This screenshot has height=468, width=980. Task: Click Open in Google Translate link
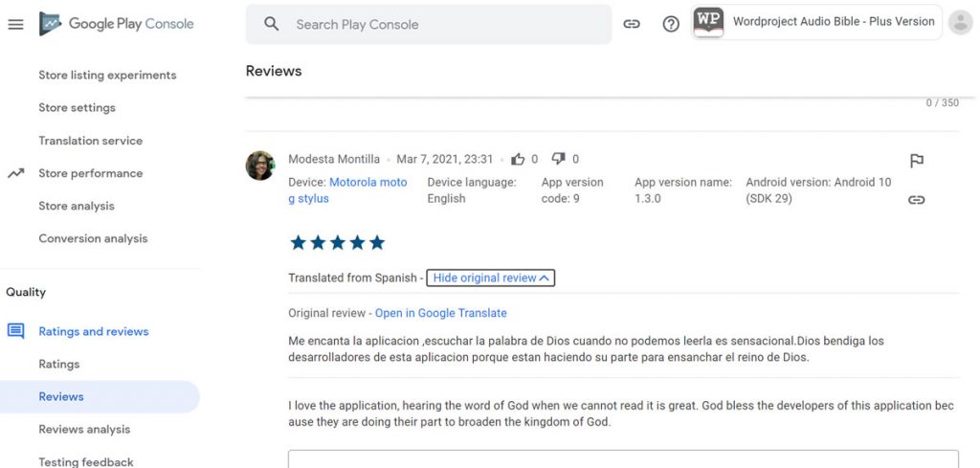440,313
